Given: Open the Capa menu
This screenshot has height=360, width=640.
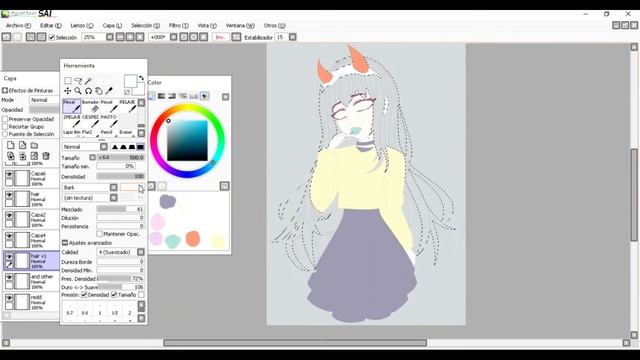Looking at the screenshot, I should coord(112,25).
